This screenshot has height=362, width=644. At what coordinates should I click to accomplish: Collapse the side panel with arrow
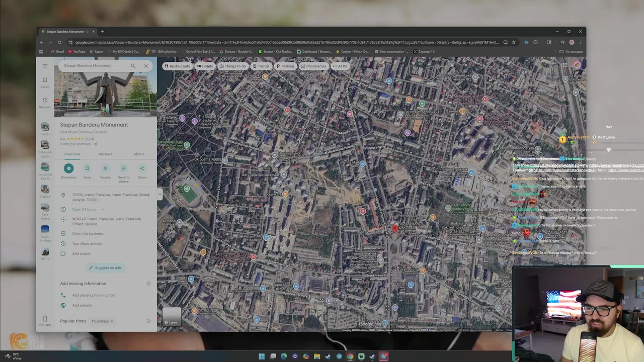[159, 194]
